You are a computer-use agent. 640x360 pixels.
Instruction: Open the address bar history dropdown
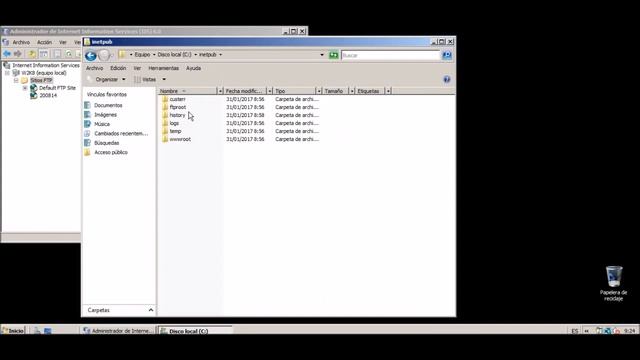click(x=322, y=55)
